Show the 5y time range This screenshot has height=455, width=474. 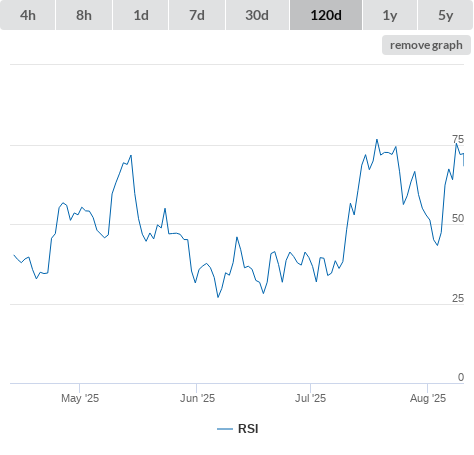tap(445, 15)
